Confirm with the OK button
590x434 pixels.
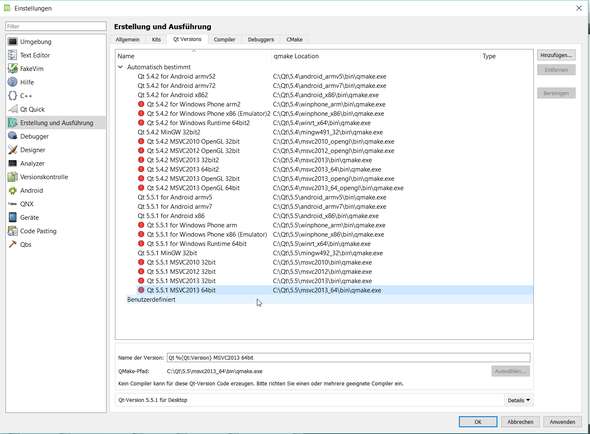click(x=478, y=422)
